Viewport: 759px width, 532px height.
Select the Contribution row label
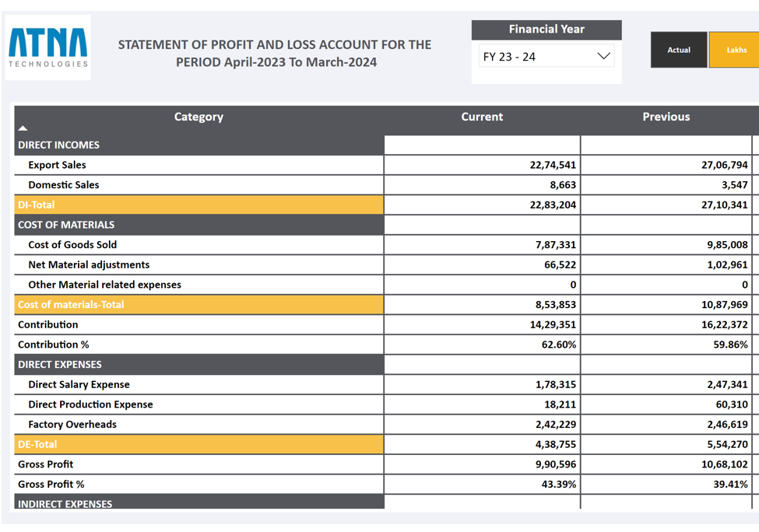point(48,324)
